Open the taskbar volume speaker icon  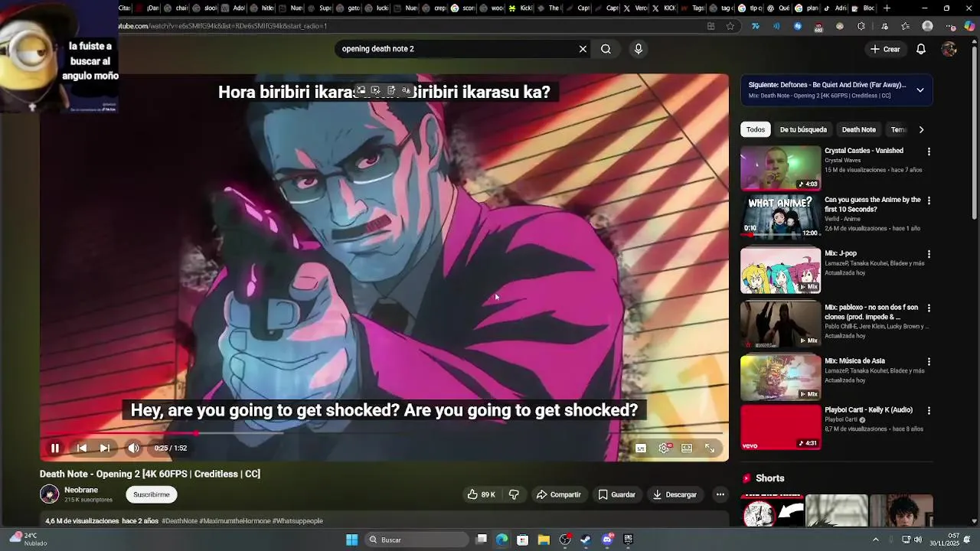917,540
